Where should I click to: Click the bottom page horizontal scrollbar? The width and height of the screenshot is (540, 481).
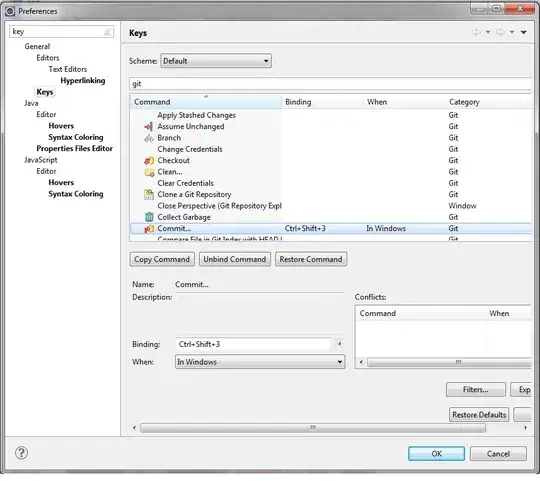click(x=313, y=428)
